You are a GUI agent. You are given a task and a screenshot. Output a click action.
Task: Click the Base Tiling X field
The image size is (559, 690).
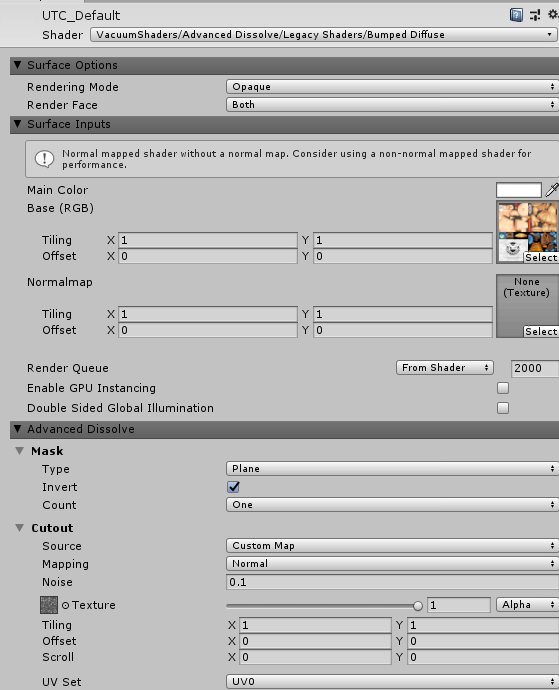point(208,240)
